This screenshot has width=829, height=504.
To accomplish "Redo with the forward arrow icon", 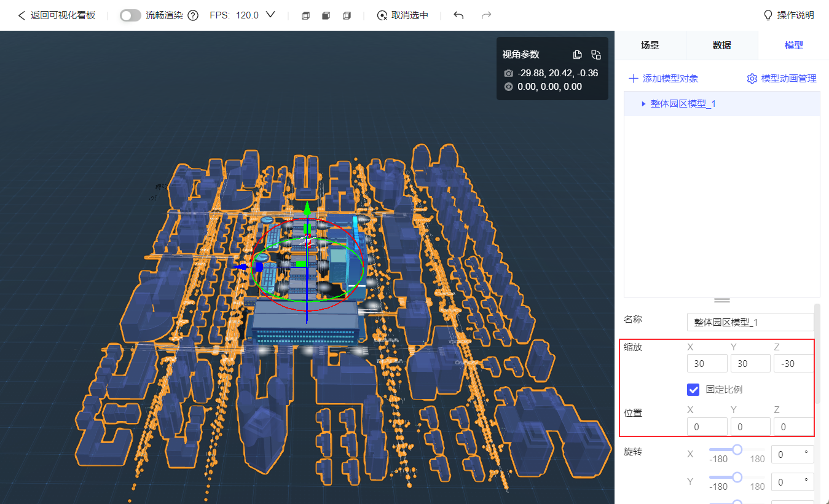I will [486, 15].
